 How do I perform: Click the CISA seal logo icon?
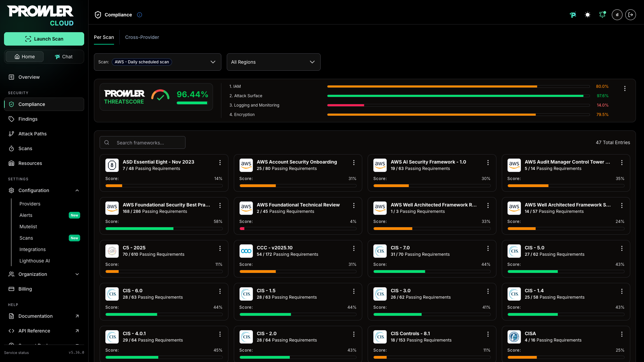514,337
